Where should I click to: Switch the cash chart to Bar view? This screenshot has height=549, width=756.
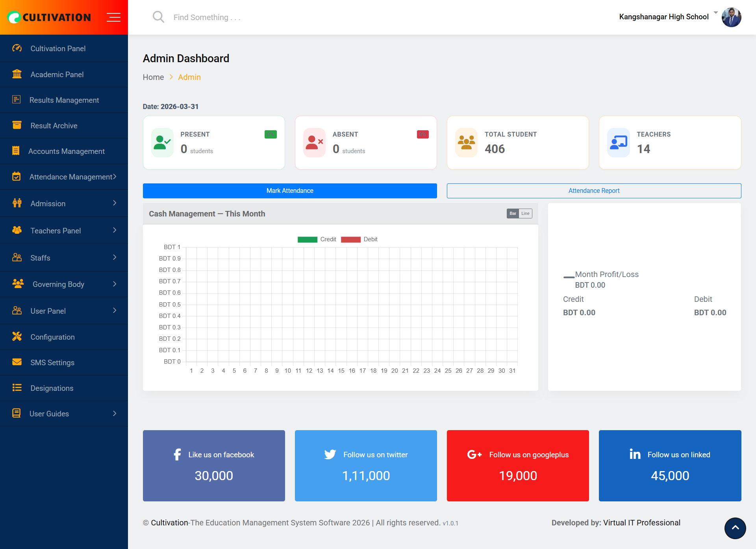[x=513, y=213]
